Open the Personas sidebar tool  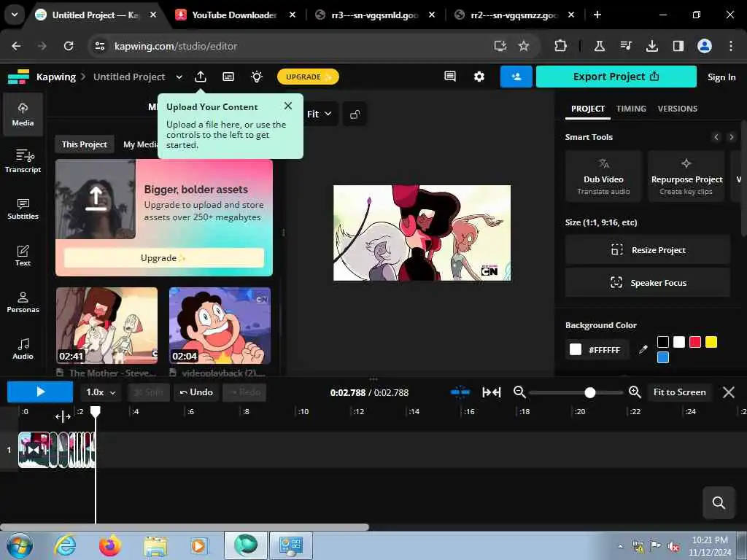(x=23, y=303)
